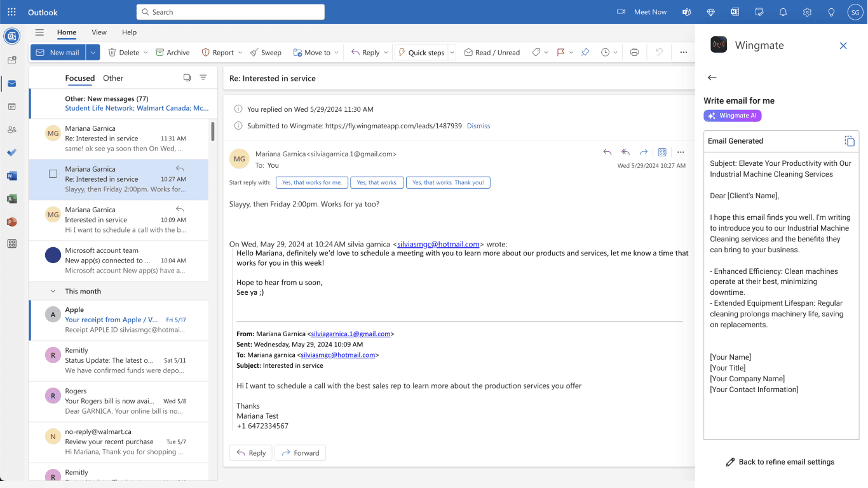Expand Report options dropdown
The width and height of the screenshot is (868, 488).
240,53
